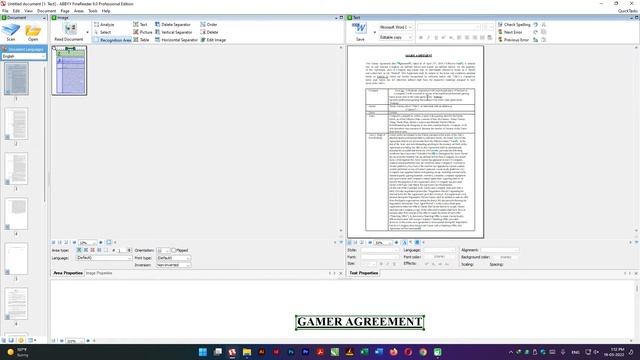This screenshot has height=360, width=640.
Task: Switch to the Image Properties tab
Action: point(99,273)
